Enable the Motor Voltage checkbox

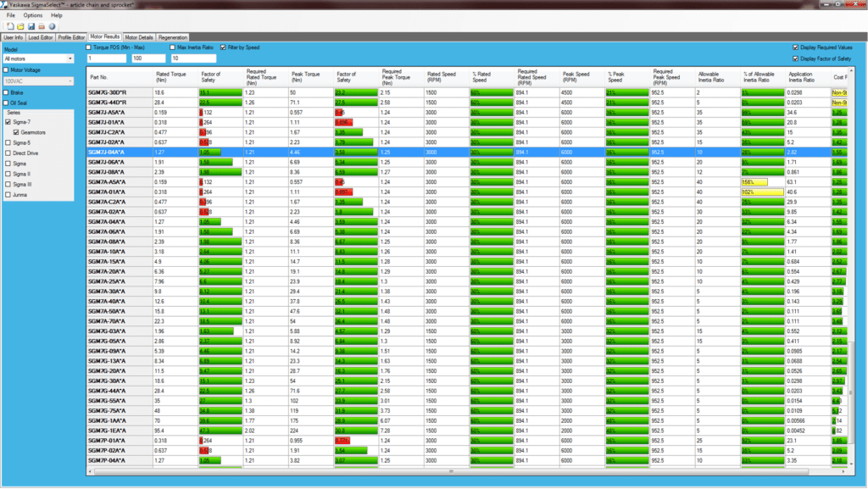click(x=6, y=70)
